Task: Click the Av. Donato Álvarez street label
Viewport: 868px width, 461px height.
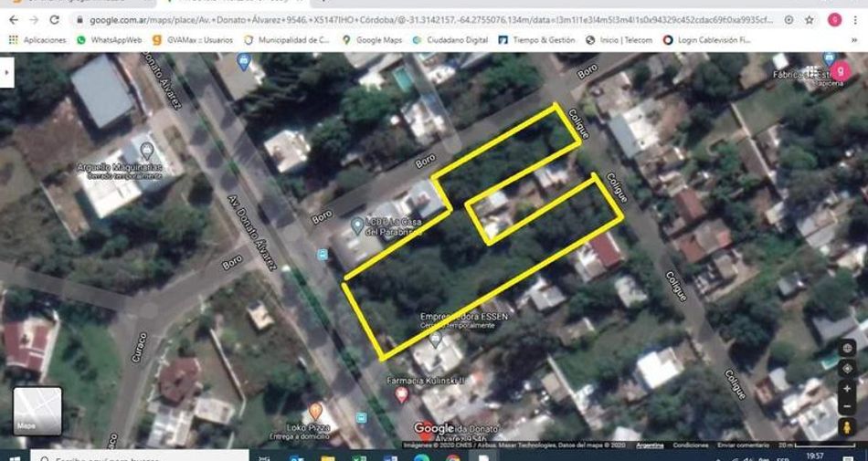Action: pos(252,232)
